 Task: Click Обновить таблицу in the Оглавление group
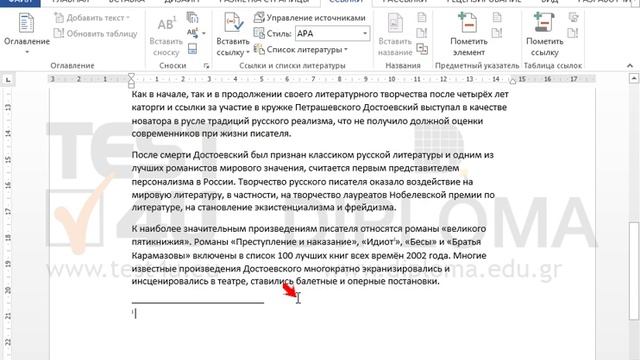(x=96, y=34)
